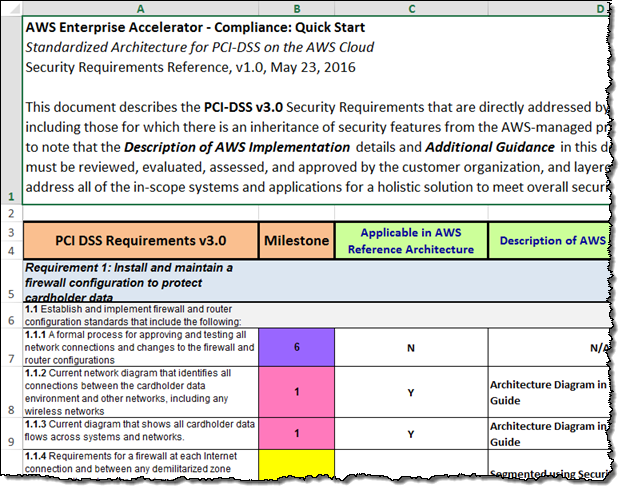Click the 'Y' cell for requirement 1.1.3

[411, 434]
